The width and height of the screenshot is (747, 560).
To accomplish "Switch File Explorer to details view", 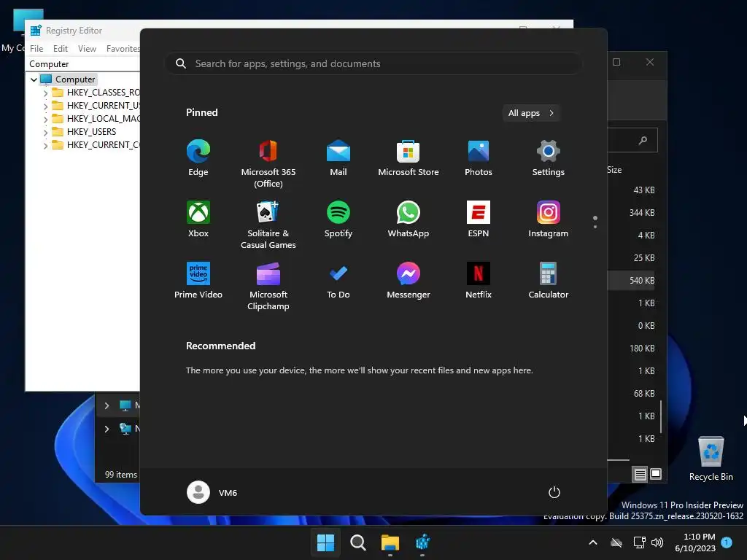I will tap(640, 474).
